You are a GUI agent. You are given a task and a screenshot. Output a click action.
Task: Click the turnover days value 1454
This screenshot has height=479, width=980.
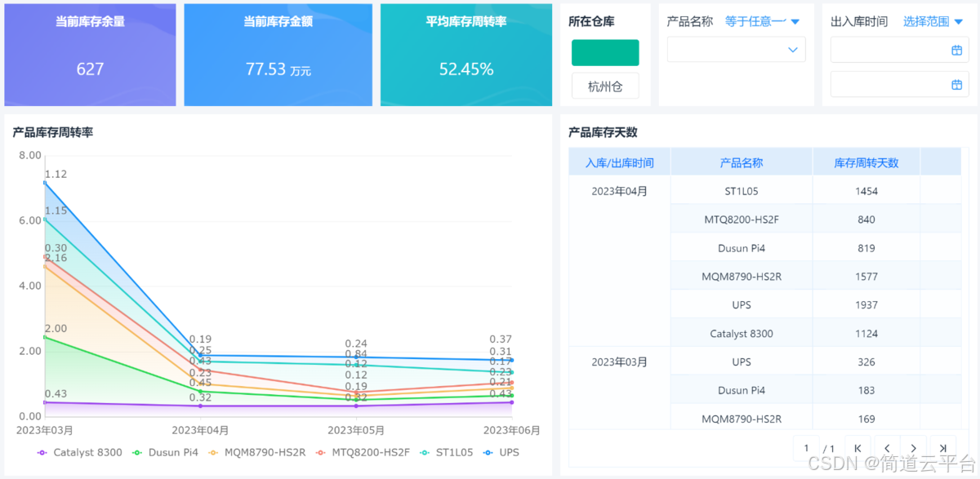pos(866,191)
